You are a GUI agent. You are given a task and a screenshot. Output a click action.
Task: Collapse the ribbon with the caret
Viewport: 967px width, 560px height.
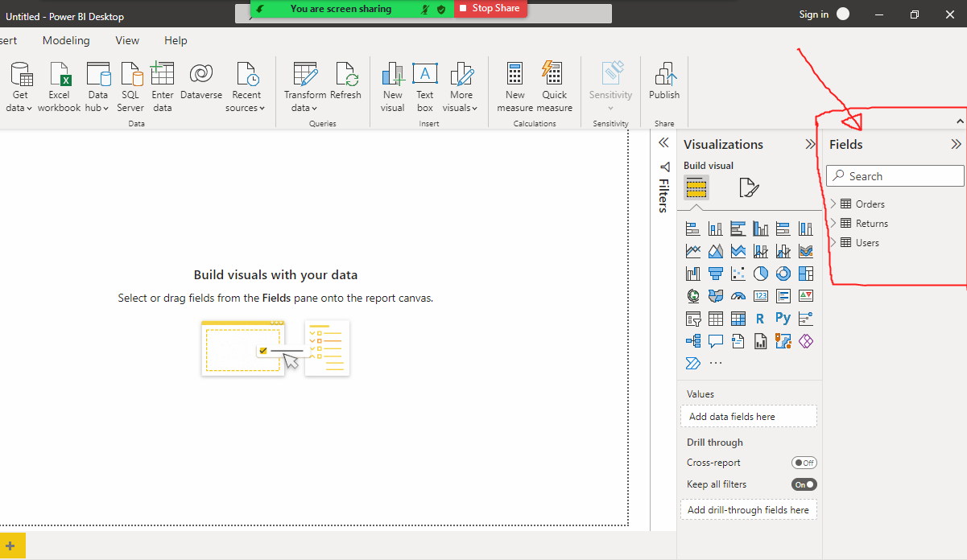[960, 121]
